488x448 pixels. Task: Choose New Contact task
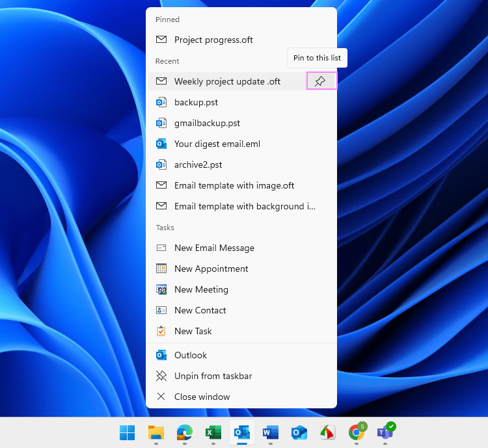pyautogui.click(x=241, y=311)
